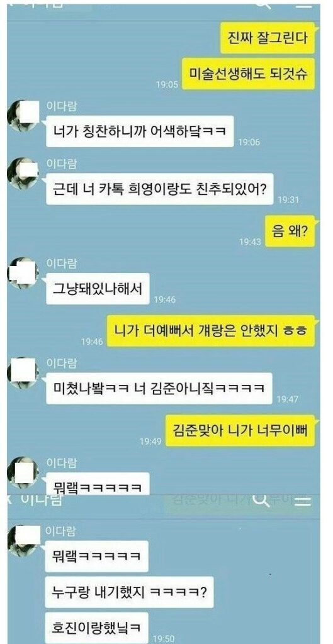333x644 pixels.
Task: Select the 희영이랑도 친추되있어? message bubble
Action: (160, 189)
